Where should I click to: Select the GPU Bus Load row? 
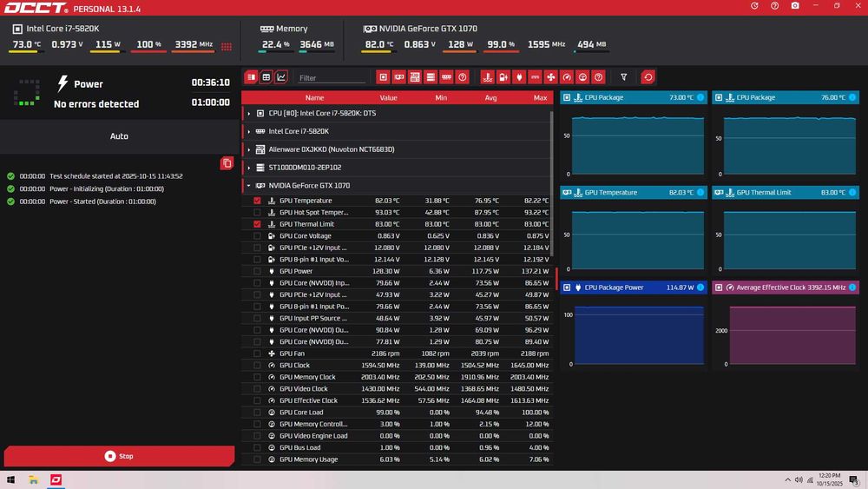(x=398, y=447)
